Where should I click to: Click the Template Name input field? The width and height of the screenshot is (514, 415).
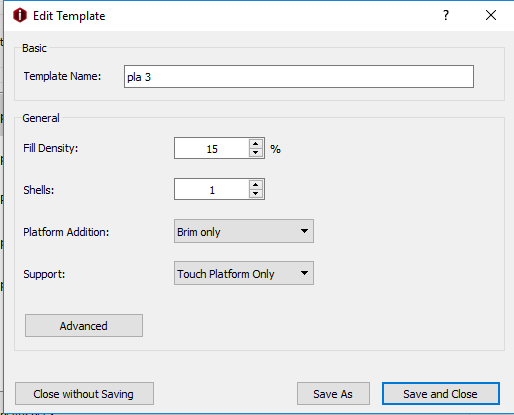(299, 77)
